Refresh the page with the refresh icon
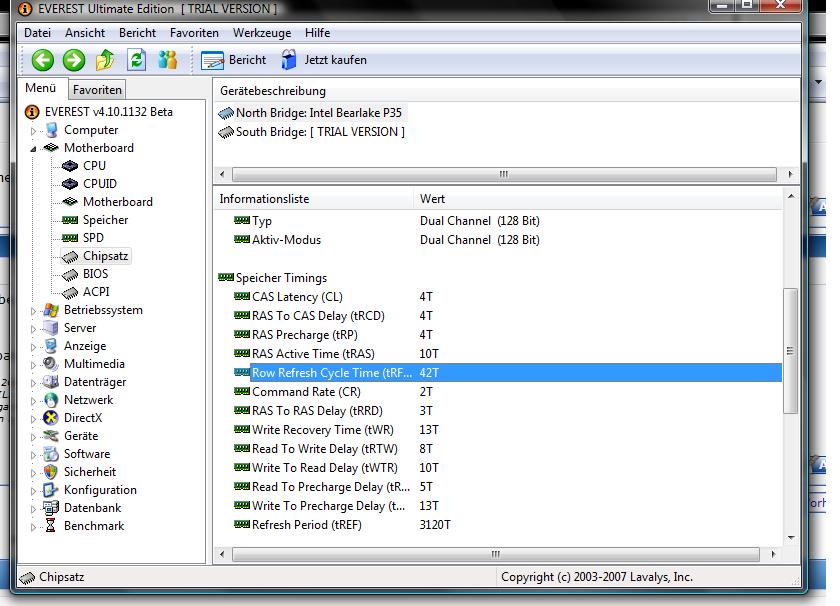 coord(137,60)
